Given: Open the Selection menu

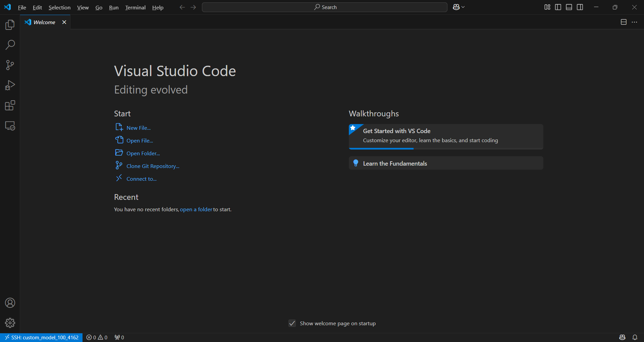Looking at the screenshot, I should pyautogui.click(x=60, y=7).
